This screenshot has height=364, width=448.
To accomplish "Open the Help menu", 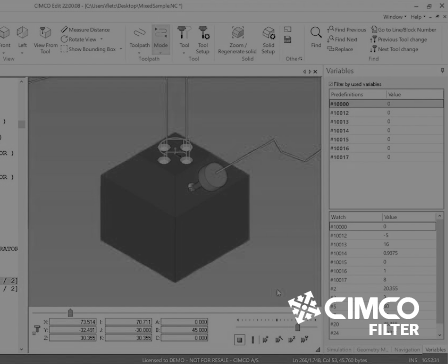I will coord(418,17).
